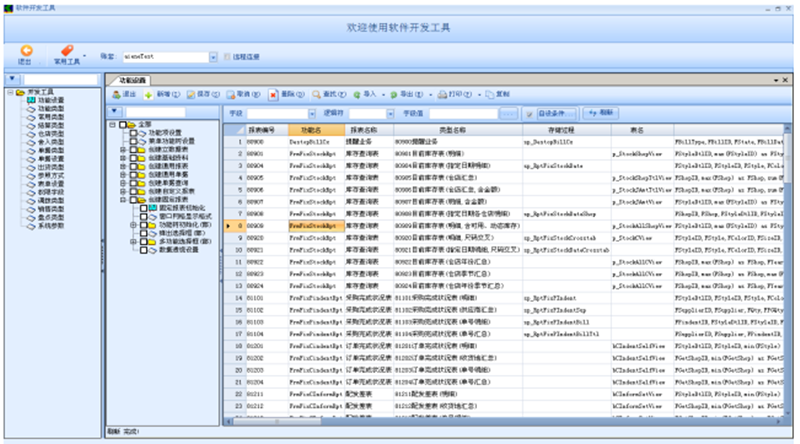This screenshot has width=800, height=444.
Task: Click the 取消 cancel icon
Action: 231,94
